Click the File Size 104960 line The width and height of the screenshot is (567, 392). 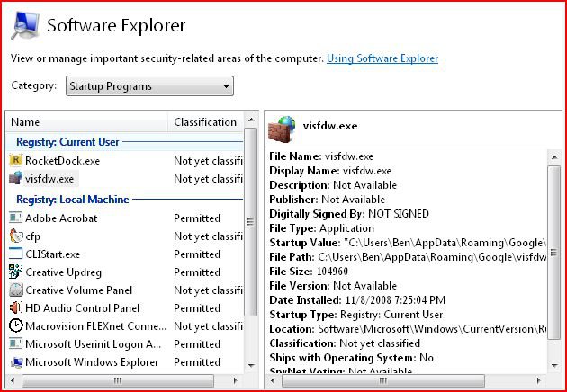[309, 272]
